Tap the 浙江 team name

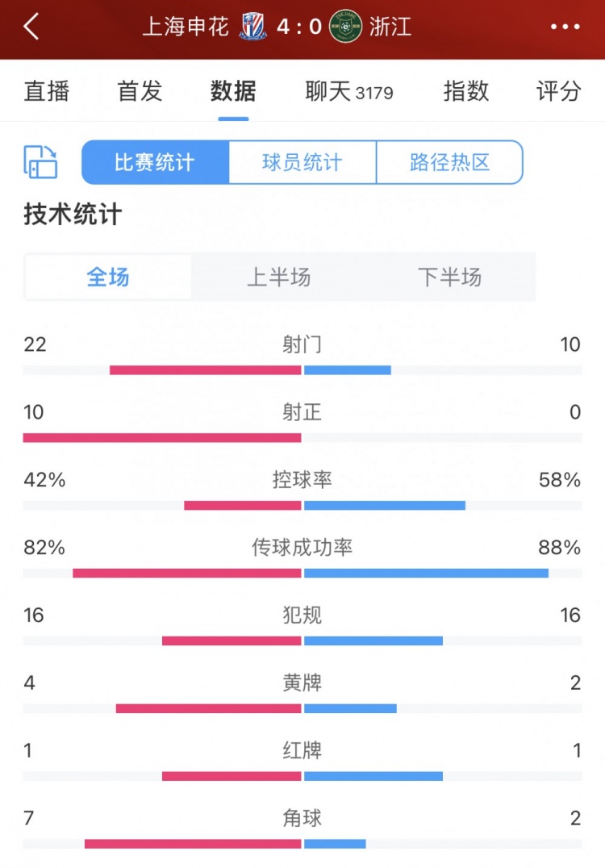pos(390,27)
